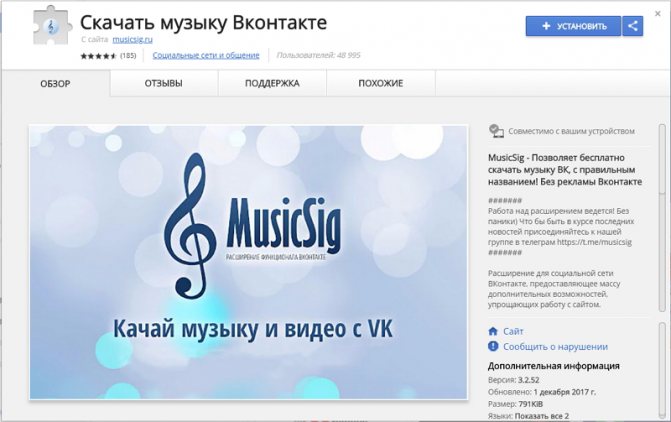Click the title Скачать музыку Вконтакте
Screen dimensions: 671x422
point(204,23)
